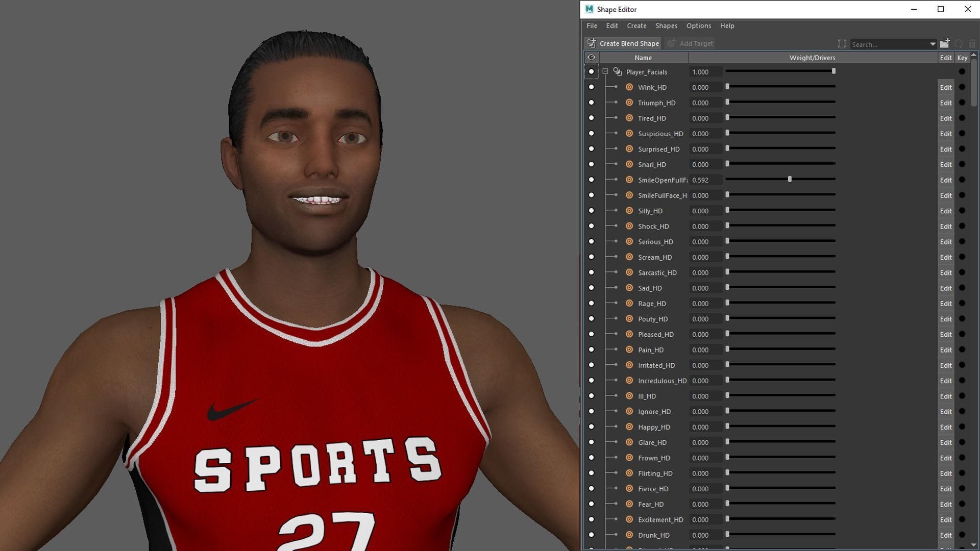The height and width of the screenshot is (551, 980).
Task: Click Edit button for Fierce_HD
Action: [946, 489]
